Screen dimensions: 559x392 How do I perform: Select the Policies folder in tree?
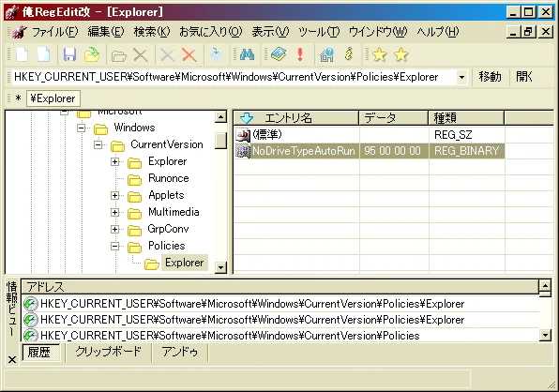pos(167,246)
